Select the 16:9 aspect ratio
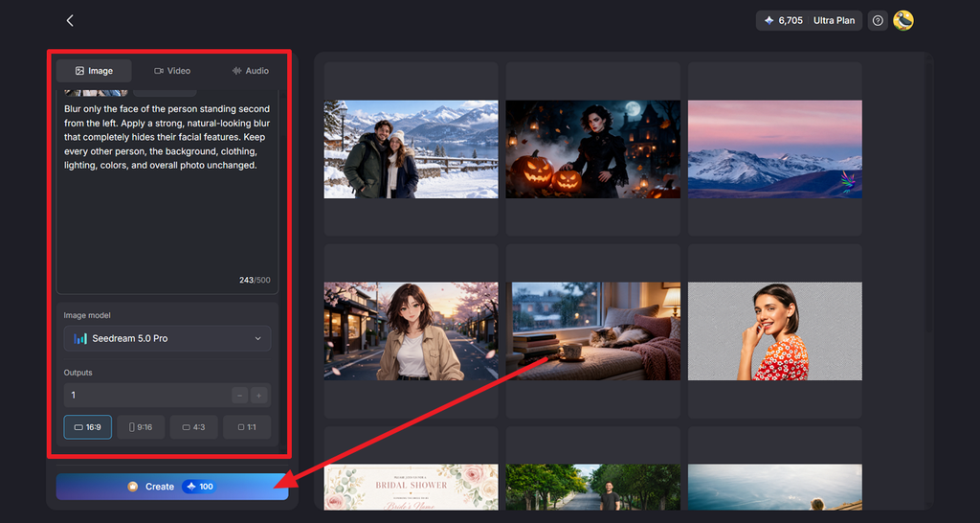Image resolution: width=980 pixels, height=523 pixels. 87,427
